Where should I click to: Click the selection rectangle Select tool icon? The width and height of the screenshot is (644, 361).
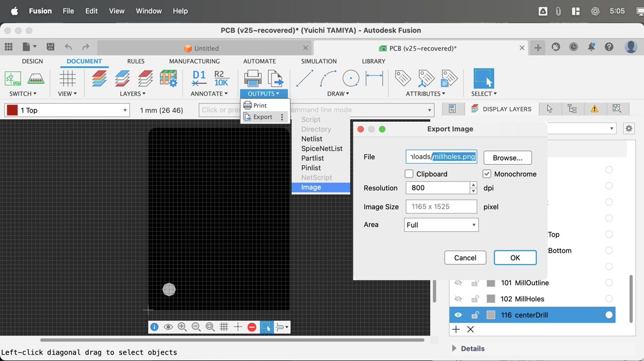click(484, 78)
